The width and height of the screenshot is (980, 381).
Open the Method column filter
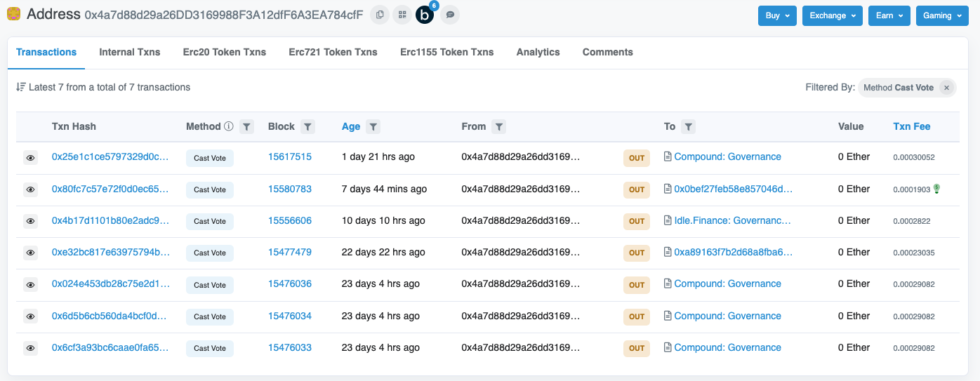pyautogui.click(x=246, y=127)
